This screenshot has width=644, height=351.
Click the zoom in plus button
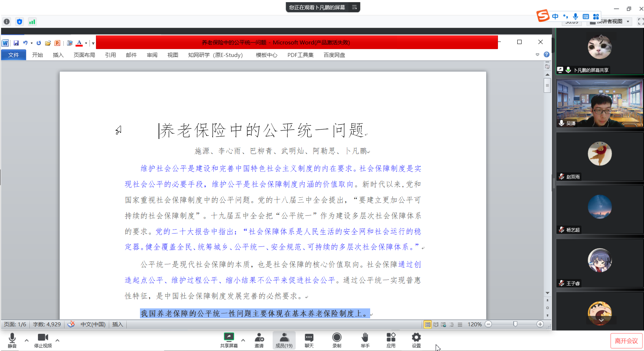[x=540, y=324]
